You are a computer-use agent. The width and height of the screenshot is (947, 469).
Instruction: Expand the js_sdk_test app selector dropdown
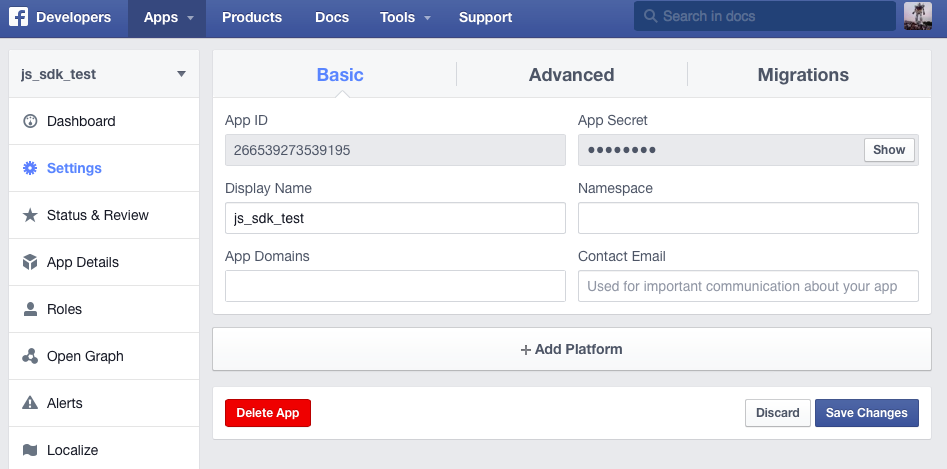coord(104,74)
